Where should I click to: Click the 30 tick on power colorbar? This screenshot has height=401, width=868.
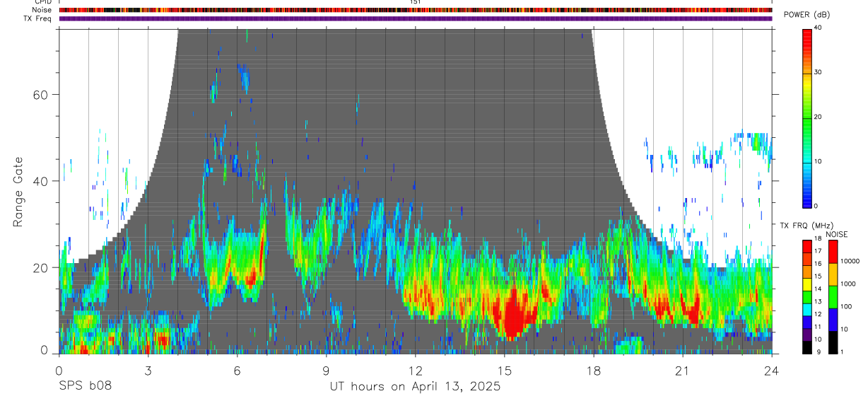[x=819, y=72]
